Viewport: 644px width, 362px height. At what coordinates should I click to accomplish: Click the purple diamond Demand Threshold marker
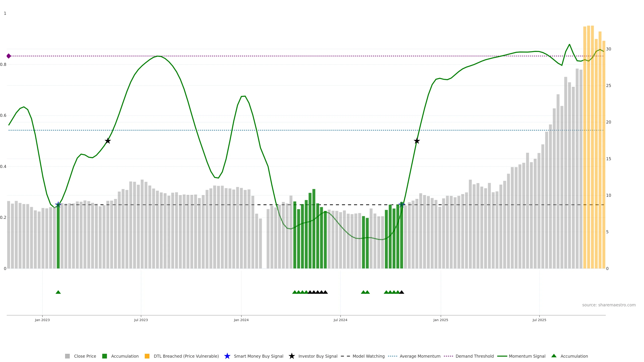(9, 56)
